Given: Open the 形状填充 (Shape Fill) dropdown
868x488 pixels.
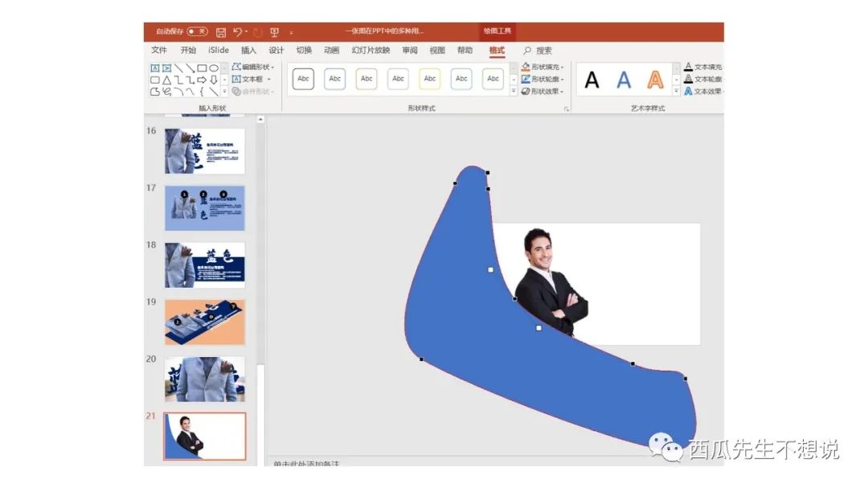Looking at the screenshot, I should (x=542, y=67).
